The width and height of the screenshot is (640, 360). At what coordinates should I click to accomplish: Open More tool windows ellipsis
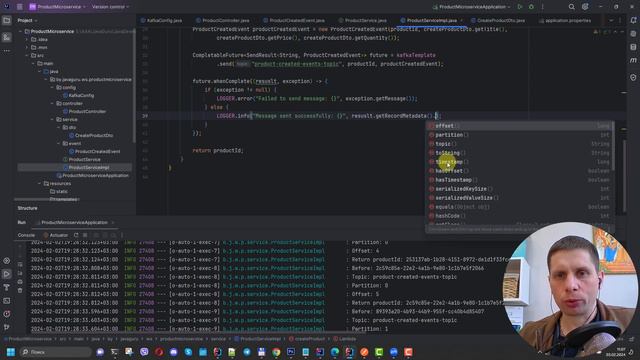pyautogui.click(x=7, y=51)
